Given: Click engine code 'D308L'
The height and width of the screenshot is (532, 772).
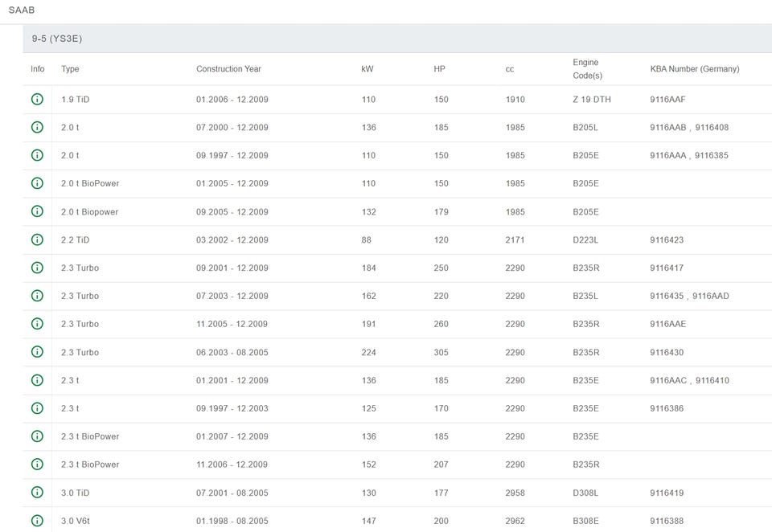Looking at the screenshot, I should tap(585, 493).
